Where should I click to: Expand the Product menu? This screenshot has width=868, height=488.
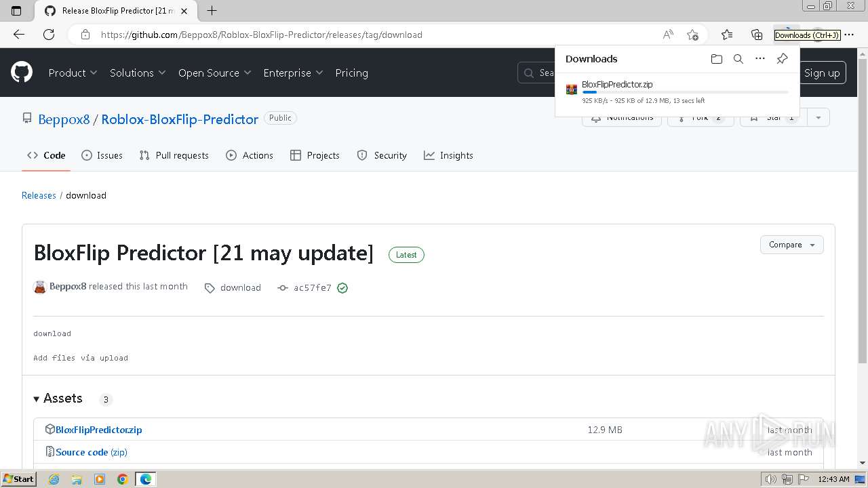point(73,73)
